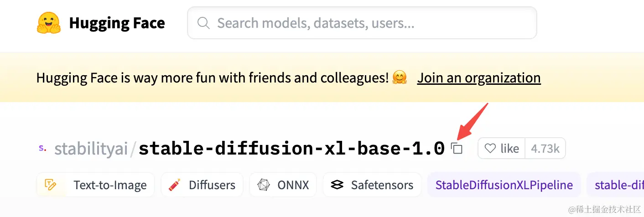This screenshot has height=217, width=644.
Task: Filter by the StableDiffusionXLPipeline tag
Action: click(504, 185)
